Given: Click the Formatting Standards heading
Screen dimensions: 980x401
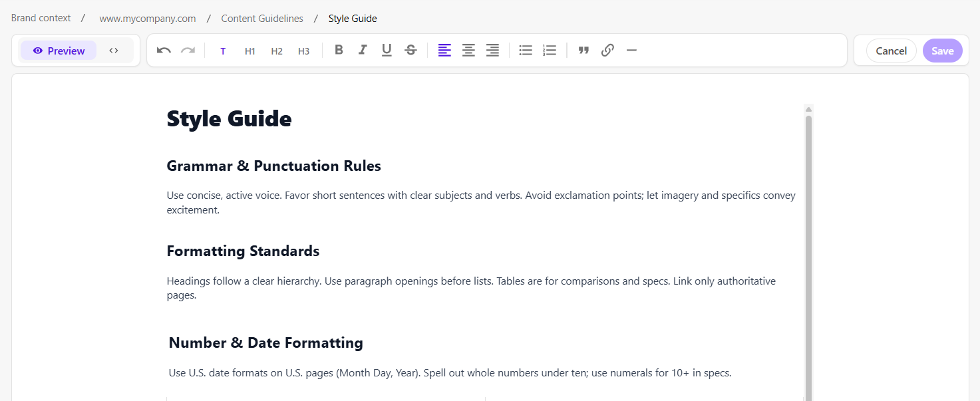Looking at the screenshot, I should 243,251.
